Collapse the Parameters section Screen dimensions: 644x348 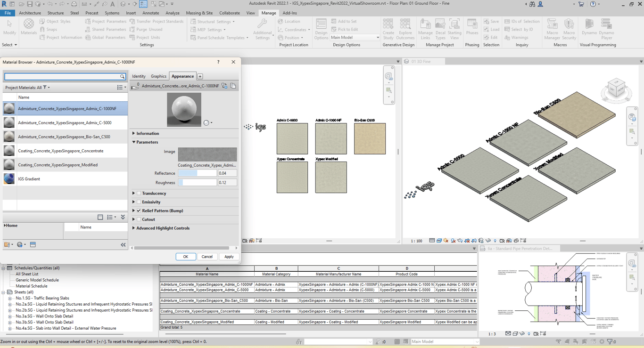point(134,142)
